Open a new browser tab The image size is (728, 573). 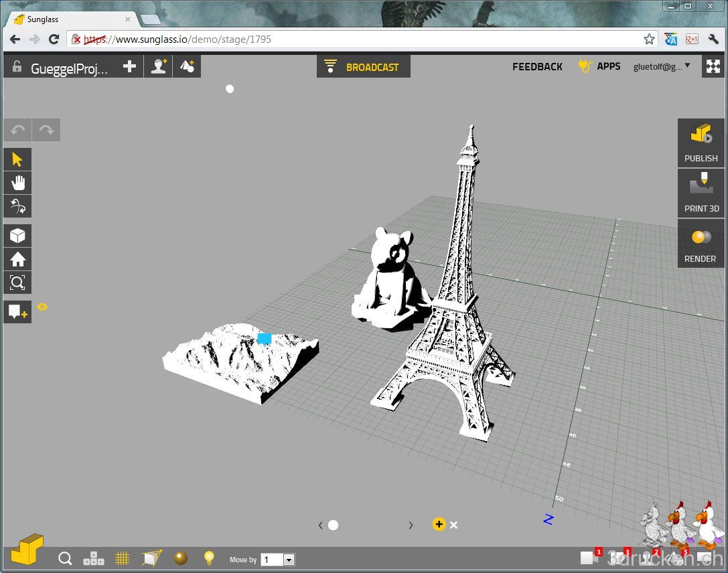(151, 19)
